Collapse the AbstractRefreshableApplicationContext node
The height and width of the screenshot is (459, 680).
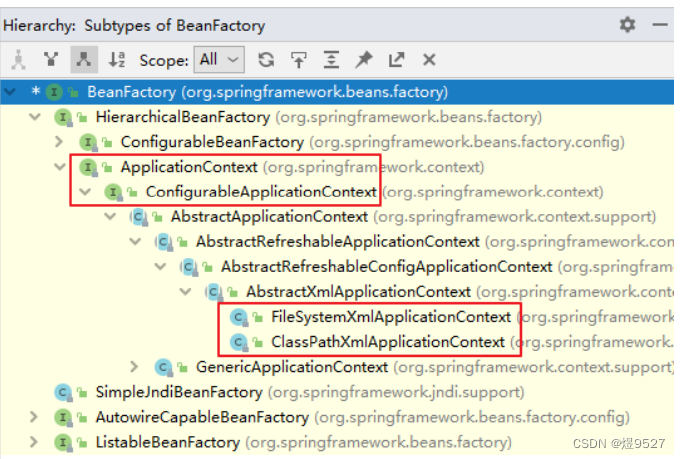click(135, 242)
